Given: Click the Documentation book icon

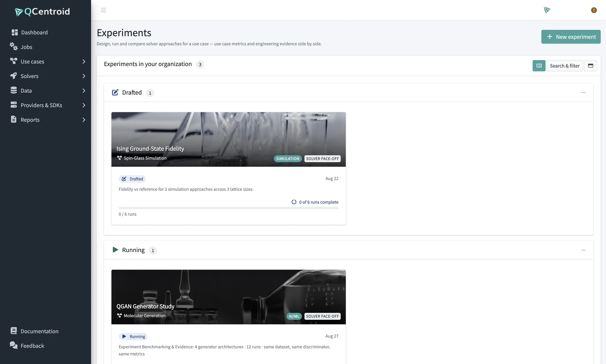Looking at the screenshot, I should coord(14,331).
